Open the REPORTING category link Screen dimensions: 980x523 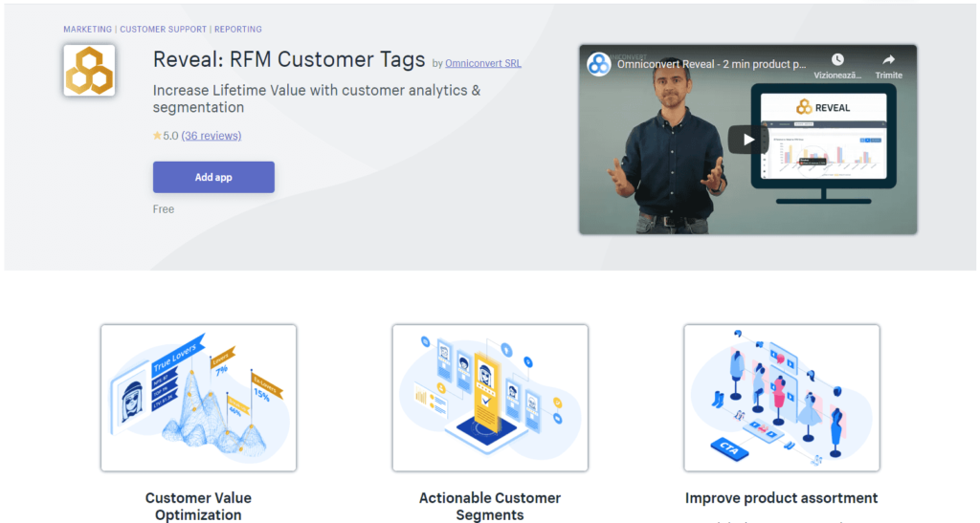238,30
